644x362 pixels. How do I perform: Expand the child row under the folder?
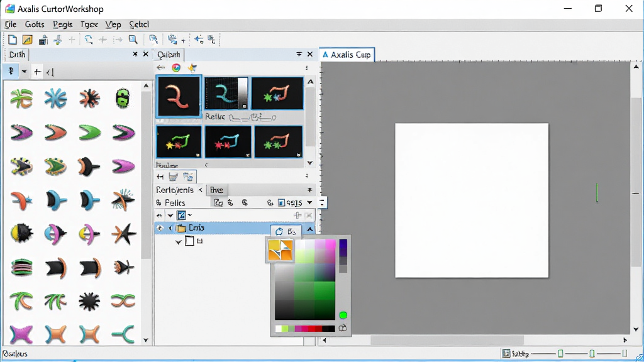(178, 241)
